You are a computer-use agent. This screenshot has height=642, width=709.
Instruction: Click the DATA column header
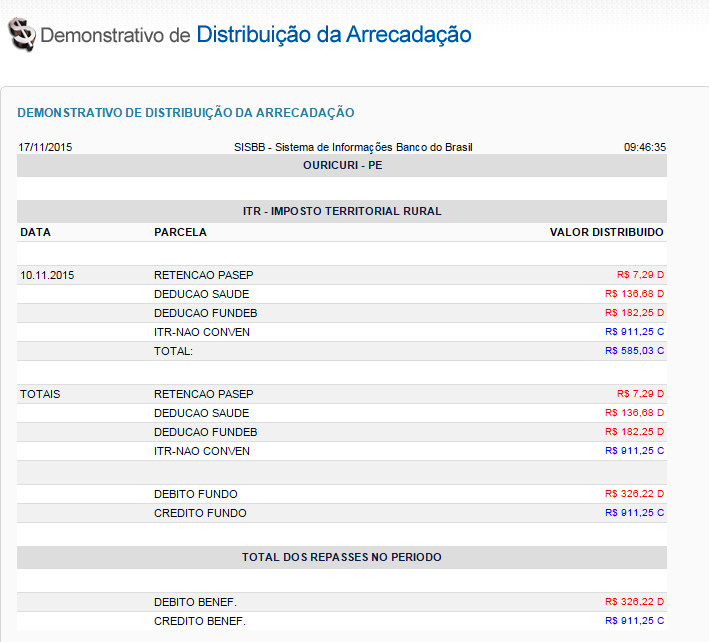tap(35, 232)
